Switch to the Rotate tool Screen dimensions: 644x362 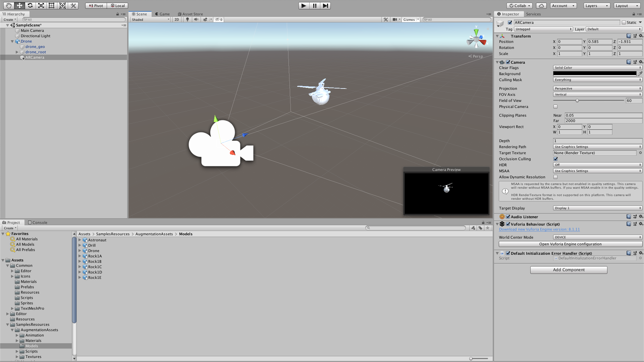pyautogui.click(x=30, y=6)
